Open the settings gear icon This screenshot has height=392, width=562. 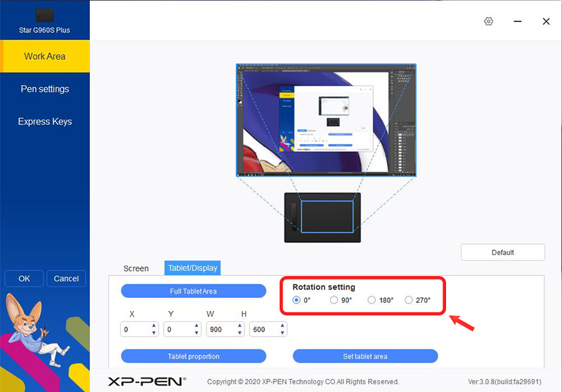(488, 21)
